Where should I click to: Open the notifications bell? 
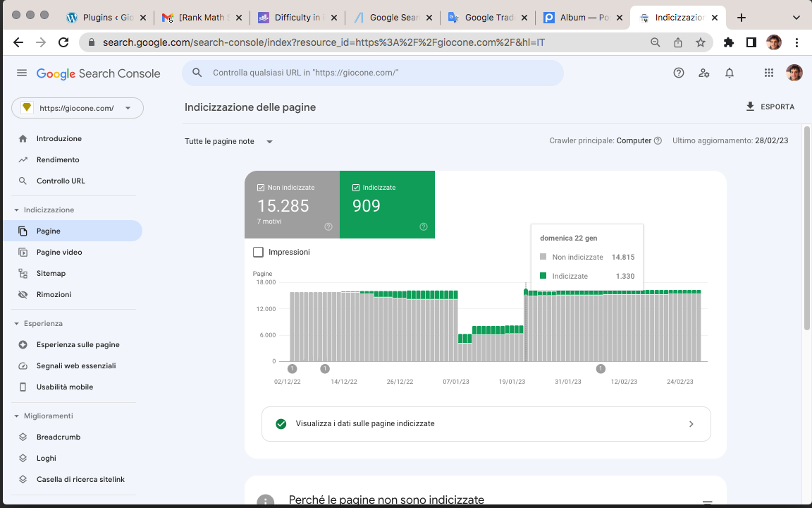pyautogui.click(x=729, y=73)
